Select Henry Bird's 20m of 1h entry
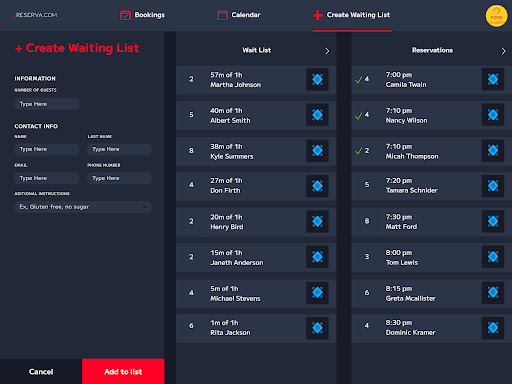 point(256,222)
